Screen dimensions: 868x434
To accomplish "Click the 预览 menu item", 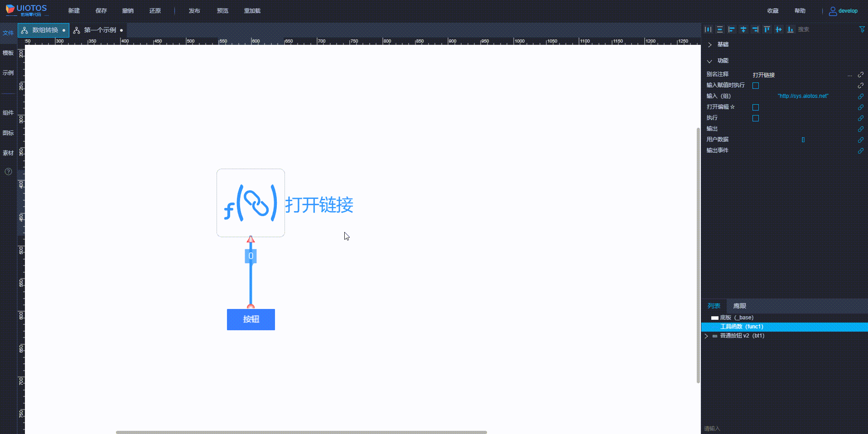I will [x=222, y=10].
